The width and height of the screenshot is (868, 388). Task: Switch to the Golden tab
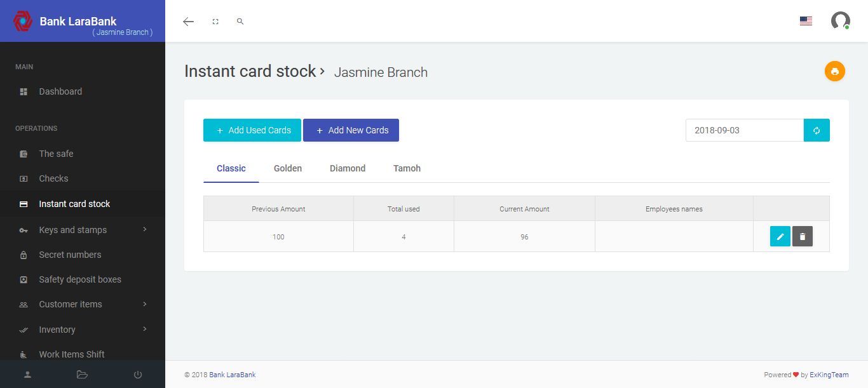tap(288, 168)
